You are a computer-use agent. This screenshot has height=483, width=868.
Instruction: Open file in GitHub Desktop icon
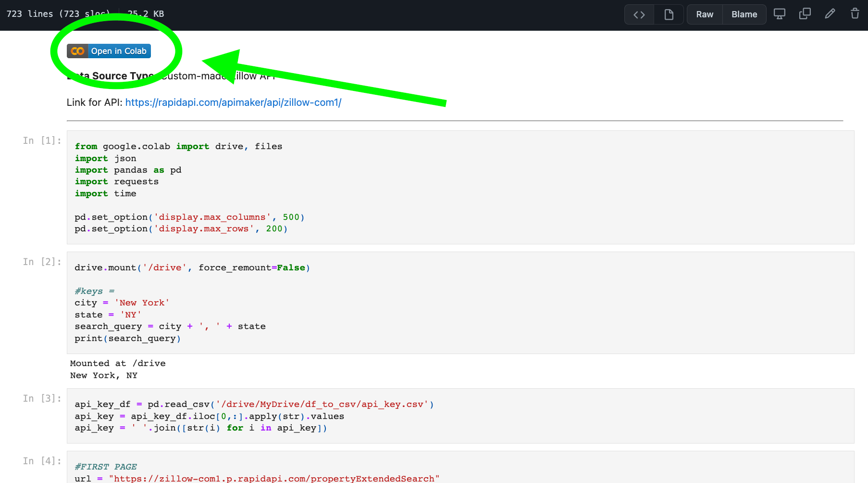[780, 14]
